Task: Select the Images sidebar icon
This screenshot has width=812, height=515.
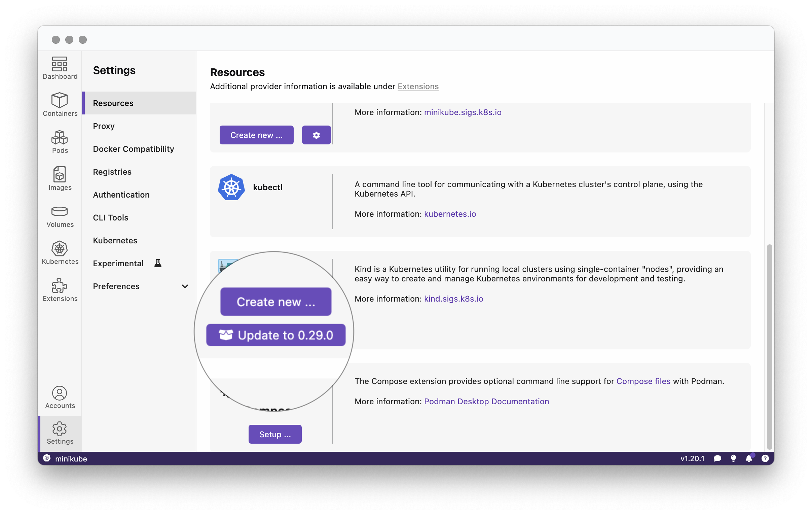Action: pyautogui.click(x=59, y=179)
